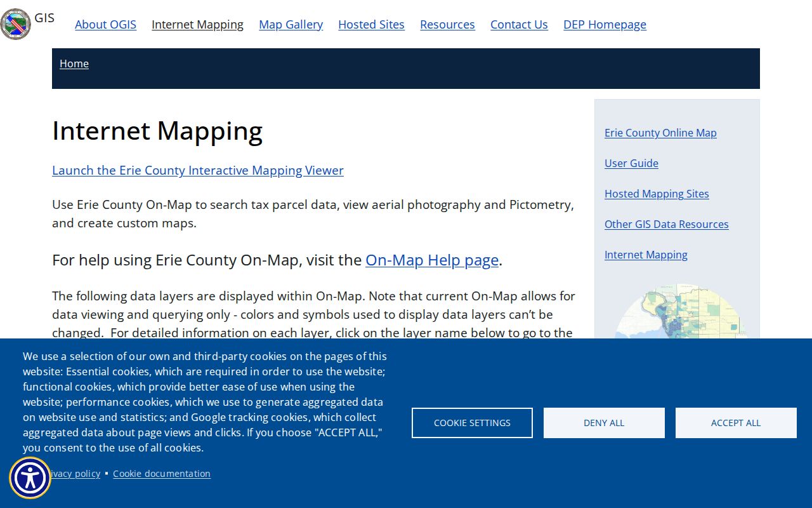Go to Hosted Mapping Sites in the sidebar

click(657, 194)
